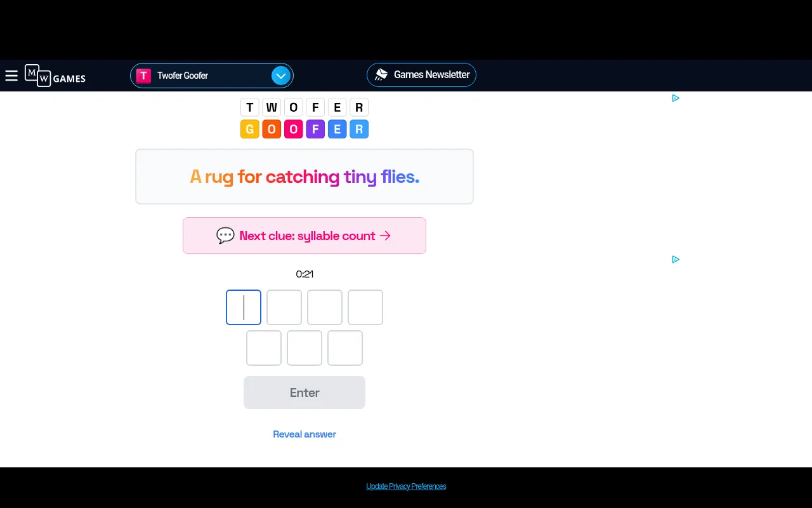Focus the second letter box of first word
Screen dimensions: 812x508
284,307
